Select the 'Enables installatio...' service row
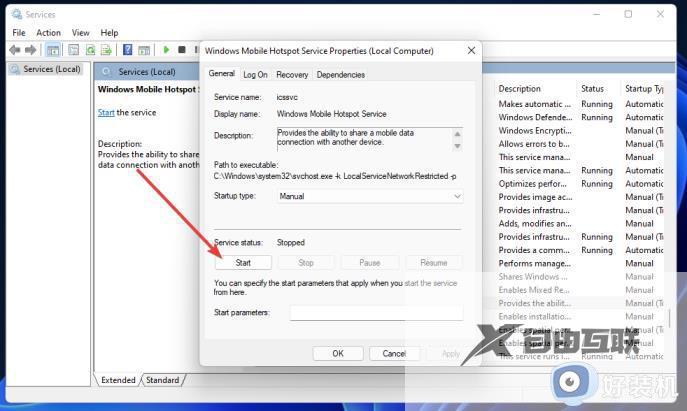 tap(580, 316)
